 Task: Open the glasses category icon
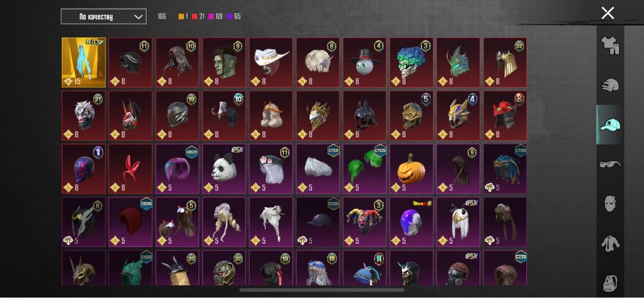coord(610,164)
